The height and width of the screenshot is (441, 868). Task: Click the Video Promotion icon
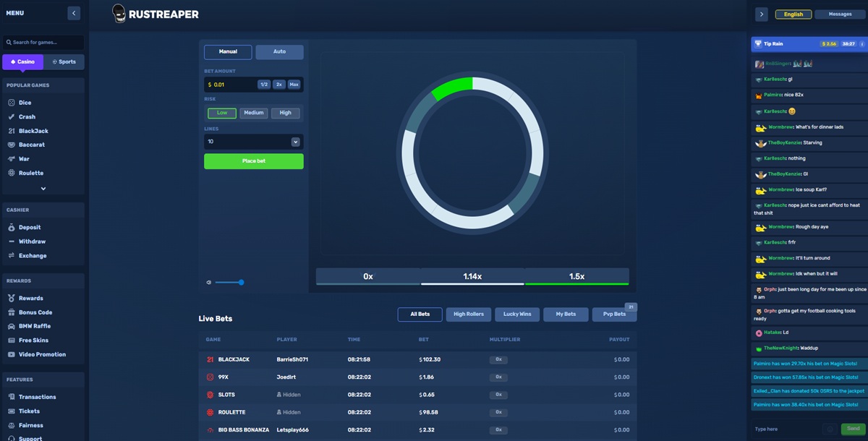(x=12, y=354)
